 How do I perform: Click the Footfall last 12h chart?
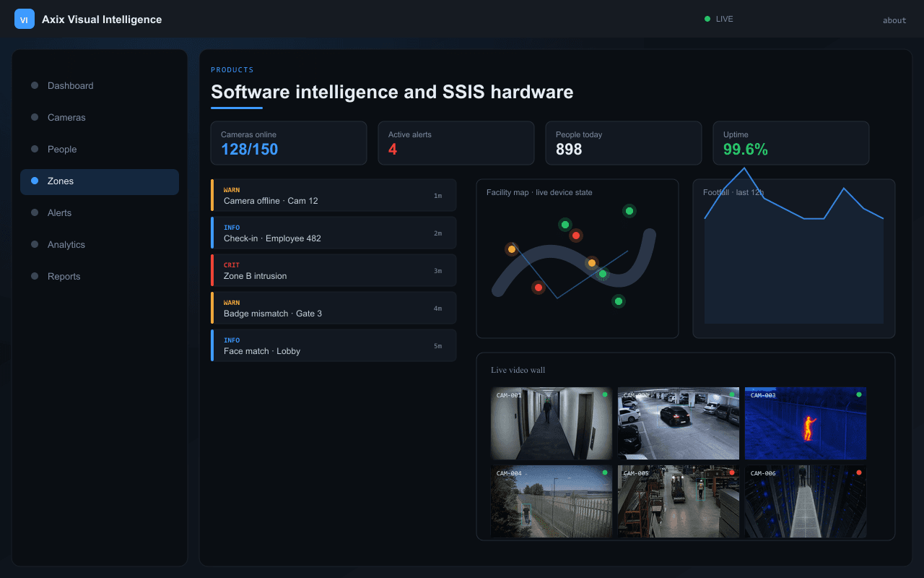pyautogui.click(x=794, y=259)
